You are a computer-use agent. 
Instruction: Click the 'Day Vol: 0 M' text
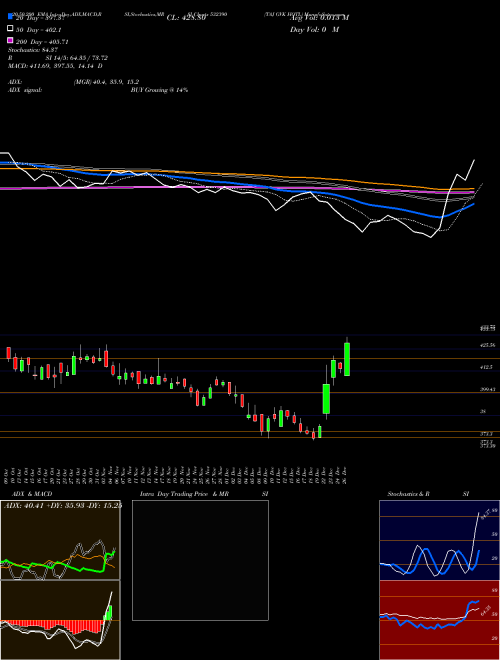pos(314,30)
